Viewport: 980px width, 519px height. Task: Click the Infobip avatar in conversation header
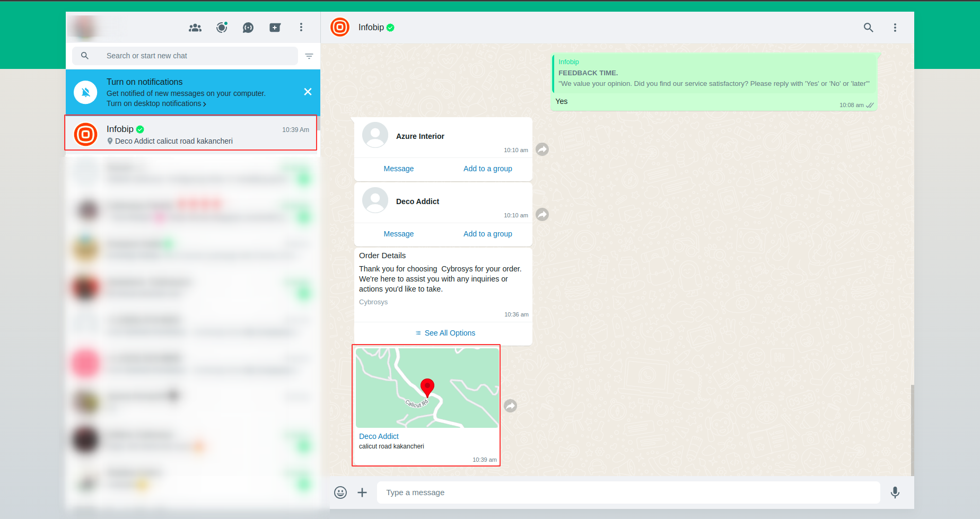click(340, 27)
